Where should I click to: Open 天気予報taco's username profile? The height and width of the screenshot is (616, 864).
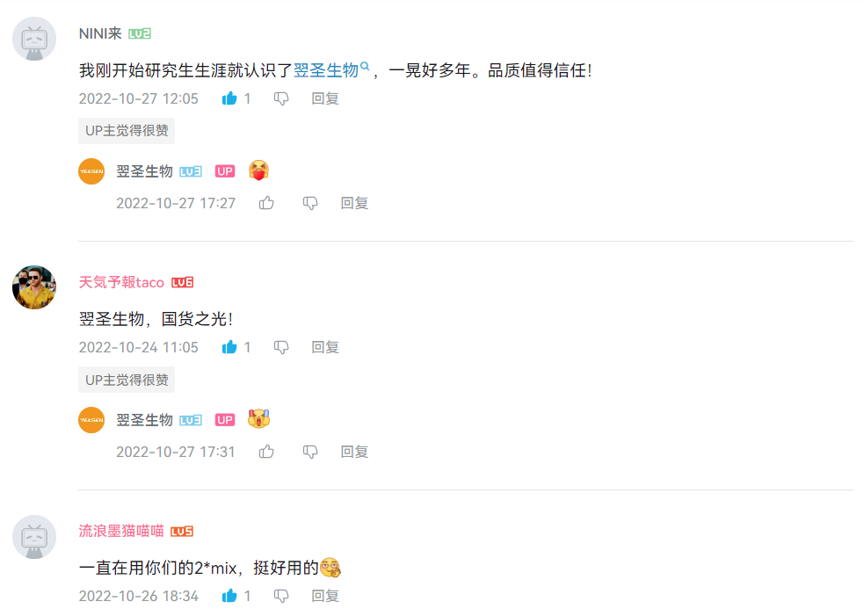pyautogui.click(x=121, y=283)
